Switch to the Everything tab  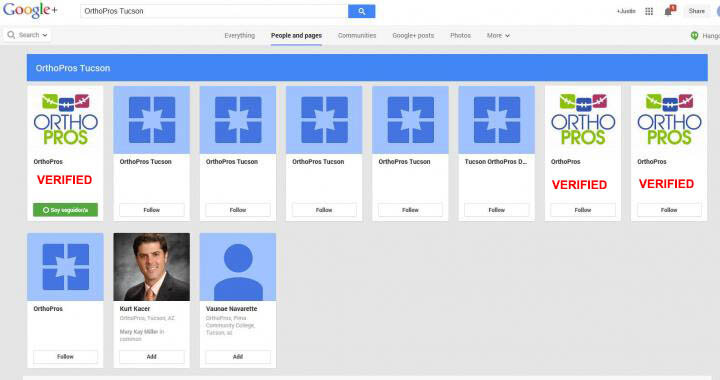(239, 35)
